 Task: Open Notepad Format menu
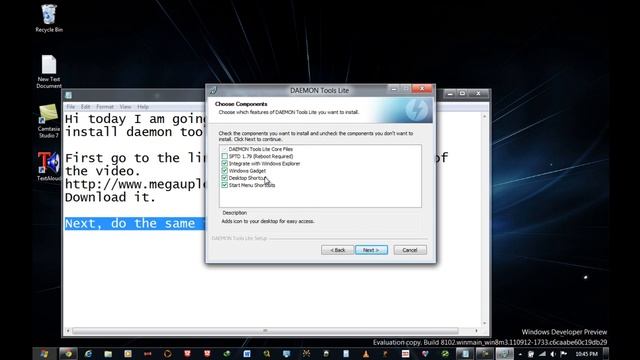pyautogui.click(x=105, y=107)
